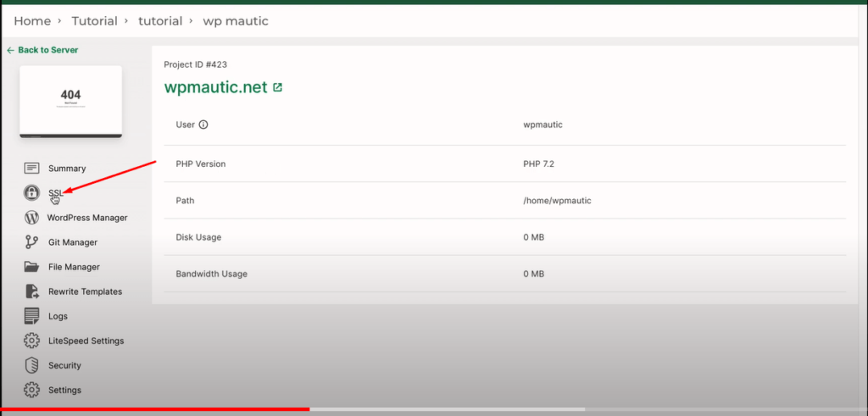This screenshot has height=416, width=868.
Task: Click the Security shield icon
Action: tap(32, 366)
